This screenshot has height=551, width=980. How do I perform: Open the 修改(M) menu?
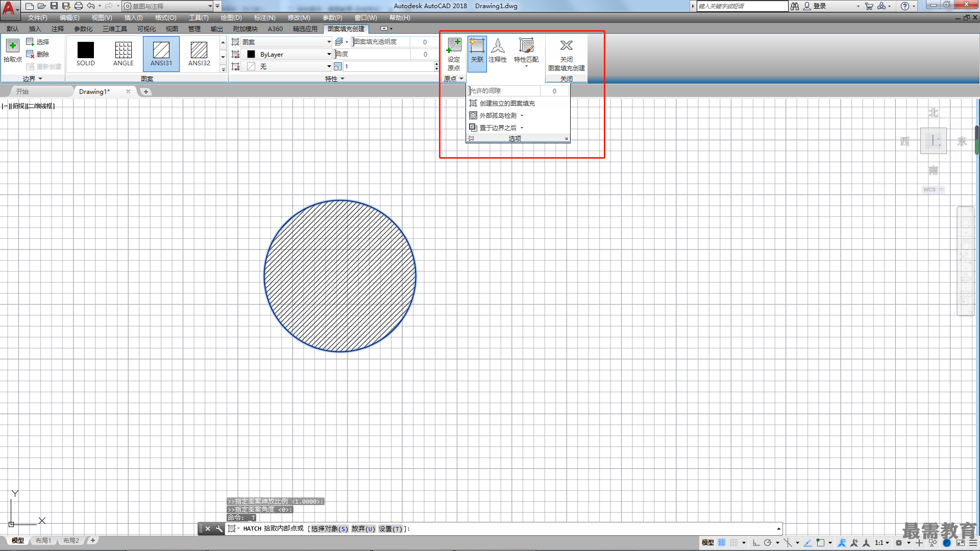(299, 18)
